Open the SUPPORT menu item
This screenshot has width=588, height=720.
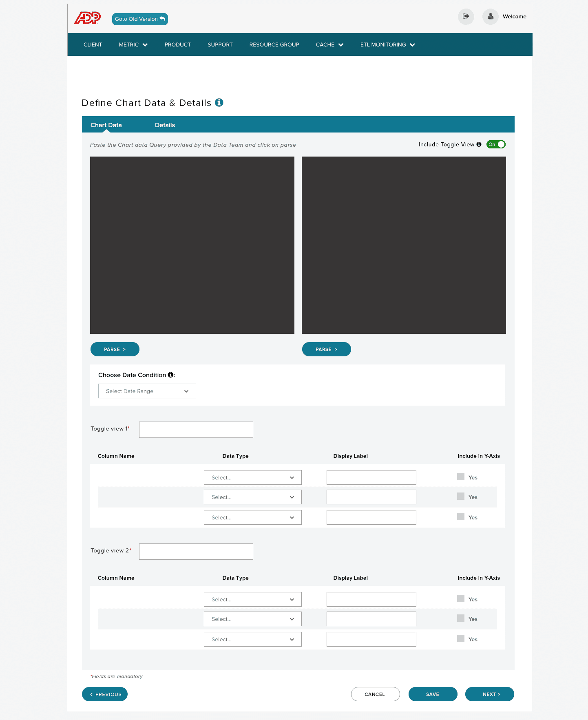tap(220, 44)
